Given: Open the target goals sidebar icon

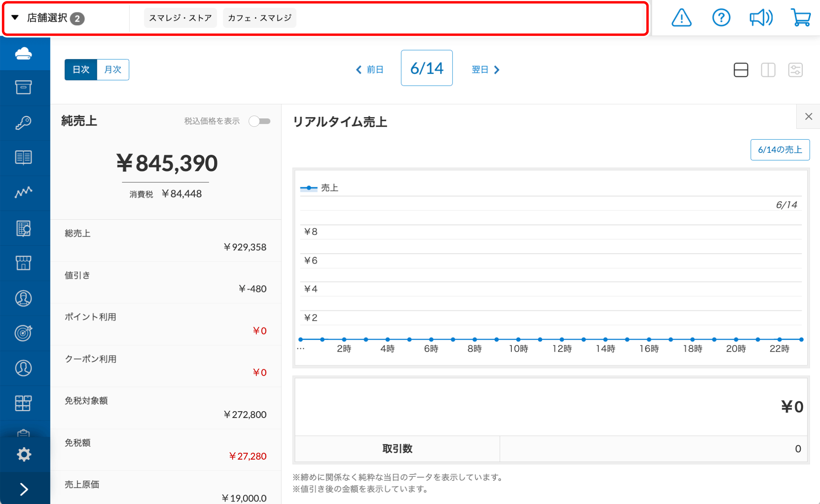Looking at the screenshot, I should pos(24,333).
